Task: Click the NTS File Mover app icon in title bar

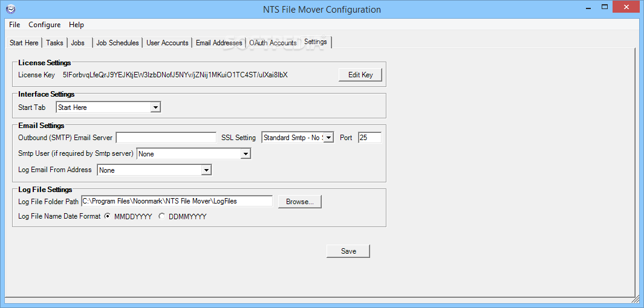Action: [x=11, y=8]
